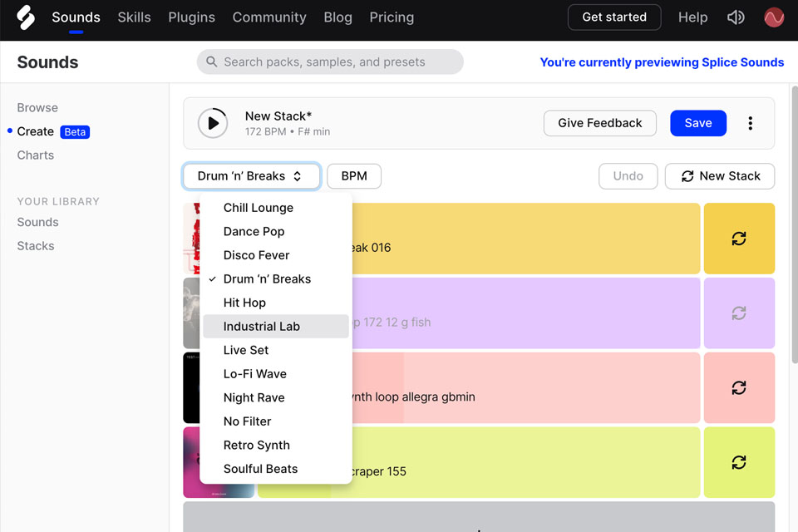Open library Sounds in the sidebar
This screenshot has width=798, height=532.
click(x=37, y=223)
